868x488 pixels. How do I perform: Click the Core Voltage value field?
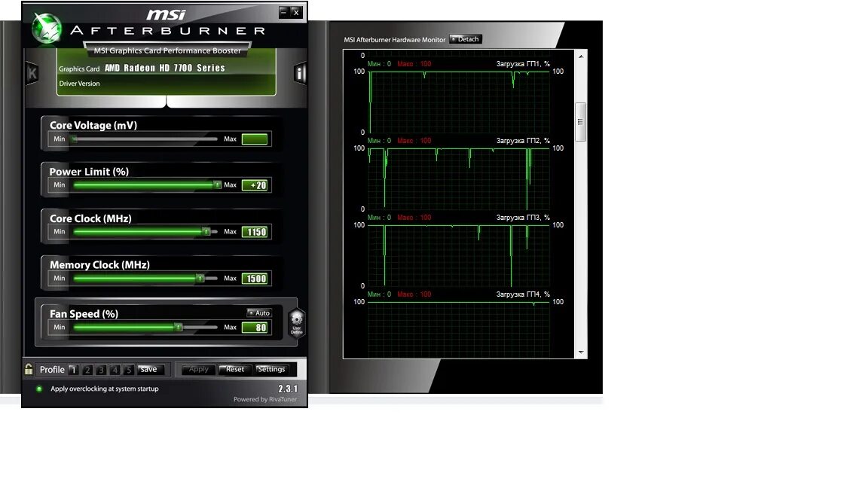pyautogui.click(x=255, y=139)
